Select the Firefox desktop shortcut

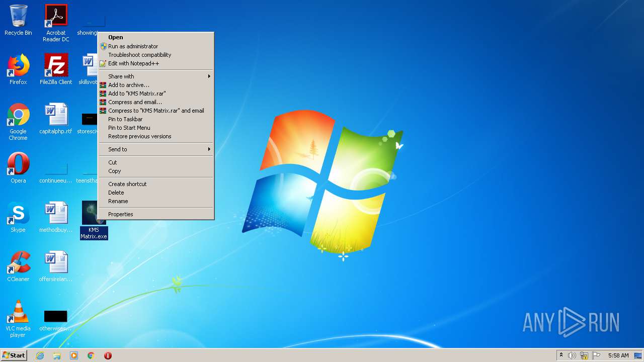pos(18,69)
